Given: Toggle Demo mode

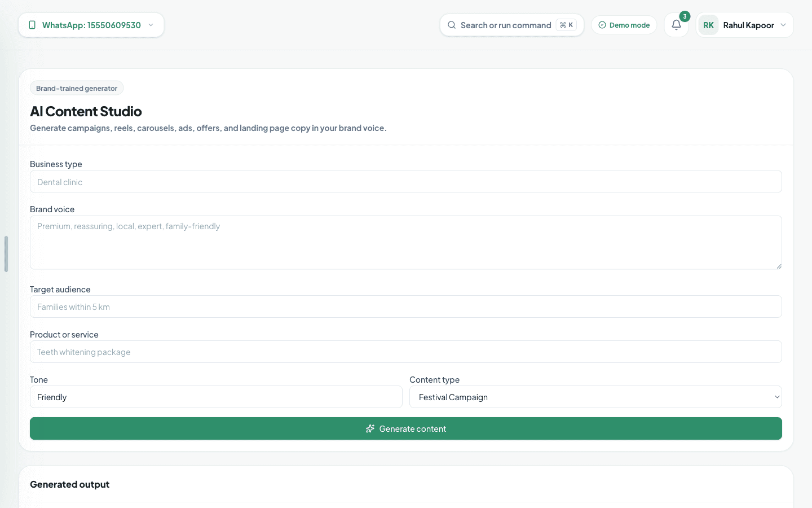Looking at the screenshot, I should [624, 25].
